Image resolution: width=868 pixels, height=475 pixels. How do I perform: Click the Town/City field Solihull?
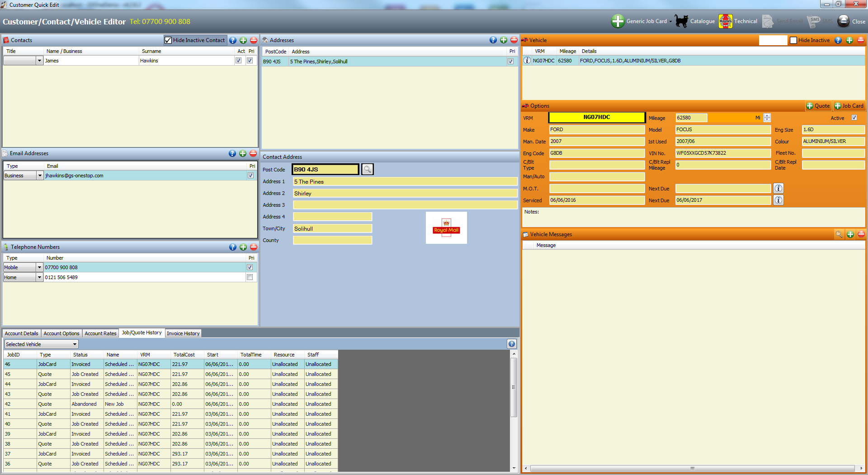[333, 228]
